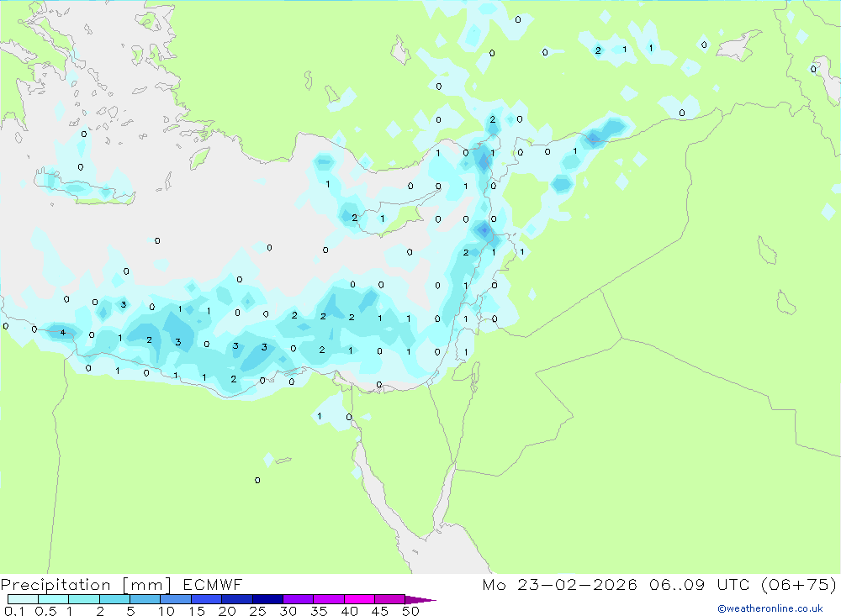The width and height of the screenshot is (841, 616).
Task: Click the legend label "0.1"
Action: 14,611
